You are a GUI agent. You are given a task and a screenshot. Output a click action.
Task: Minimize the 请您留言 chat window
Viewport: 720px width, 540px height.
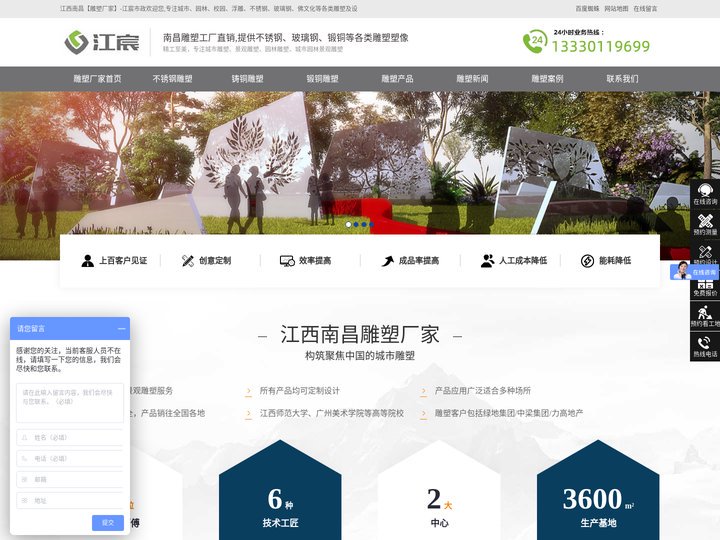(x=122, y=329)
